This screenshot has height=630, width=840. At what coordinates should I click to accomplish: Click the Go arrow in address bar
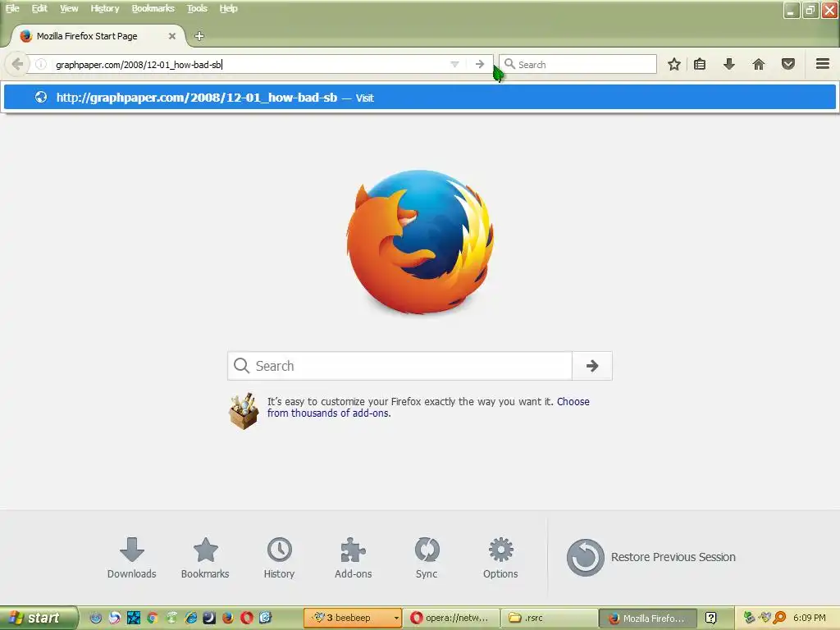tap(479, 64)
